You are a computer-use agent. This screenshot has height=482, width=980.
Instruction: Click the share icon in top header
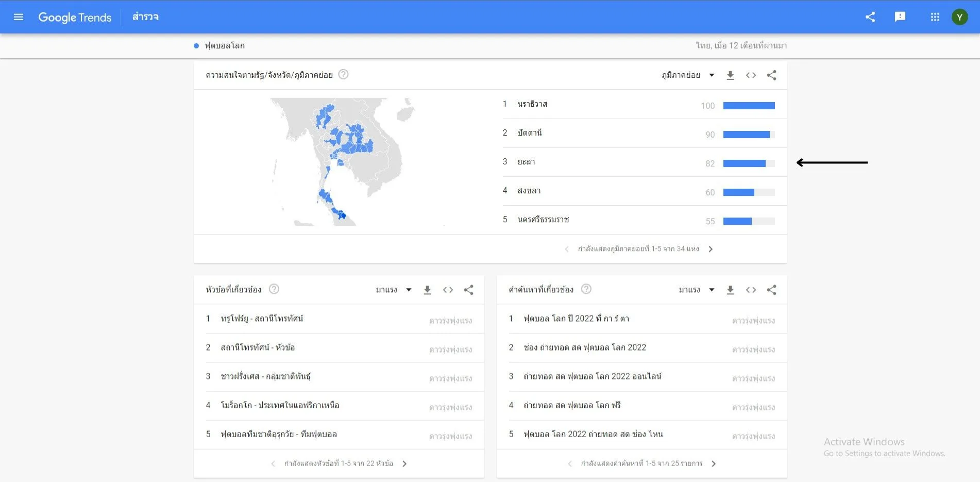(x=870, y=17)
